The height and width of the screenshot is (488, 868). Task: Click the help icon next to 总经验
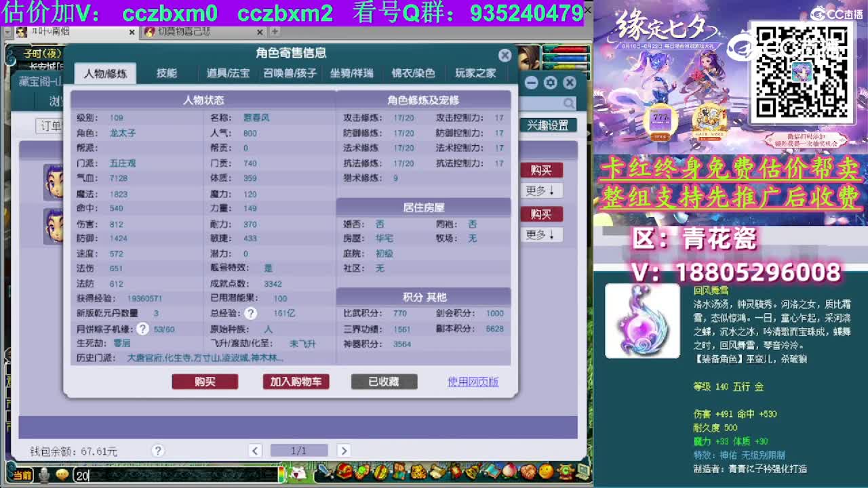click(x=250, y=313)
